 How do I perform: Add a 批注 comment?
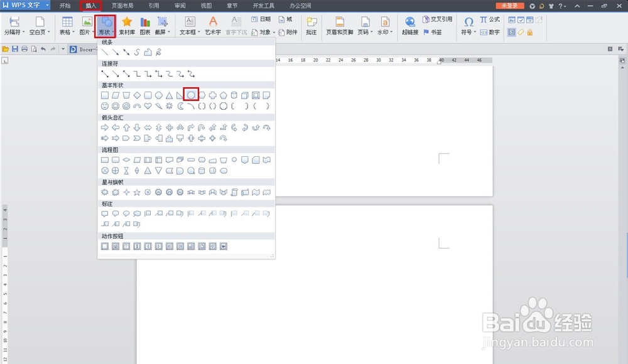(311, 26)
